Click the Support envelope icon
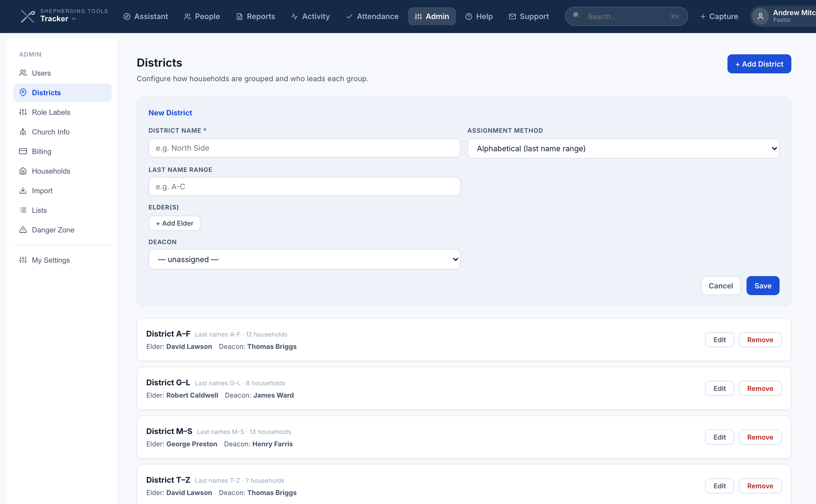 [513, 16]
